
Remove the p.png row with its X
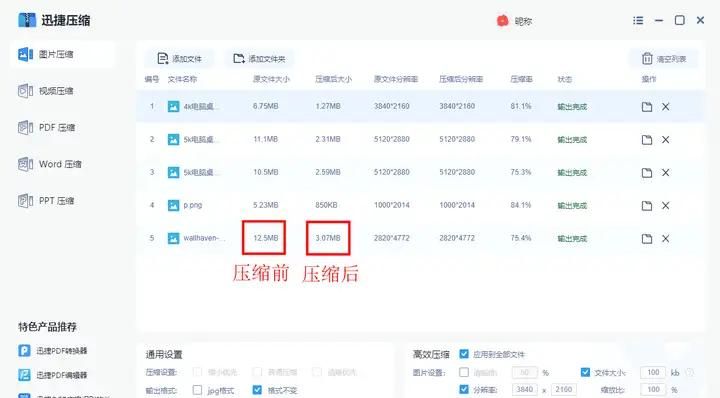click(665, 206)
